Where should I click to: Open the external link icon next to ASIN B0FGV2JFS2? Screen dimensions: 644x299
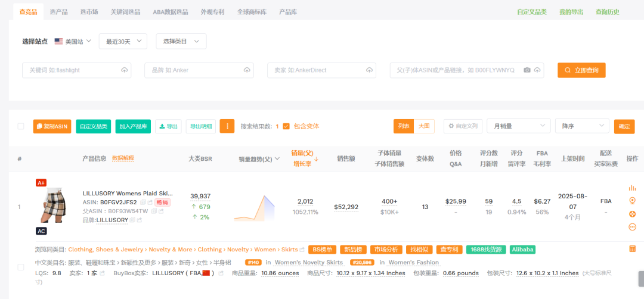(x=150, y=202)
